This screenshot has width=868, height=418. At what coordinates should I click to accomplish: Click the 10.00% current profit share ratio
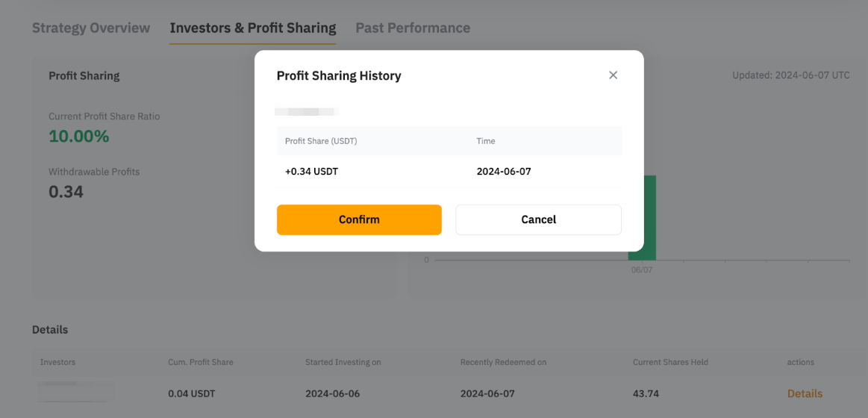(x=79, y=137)
